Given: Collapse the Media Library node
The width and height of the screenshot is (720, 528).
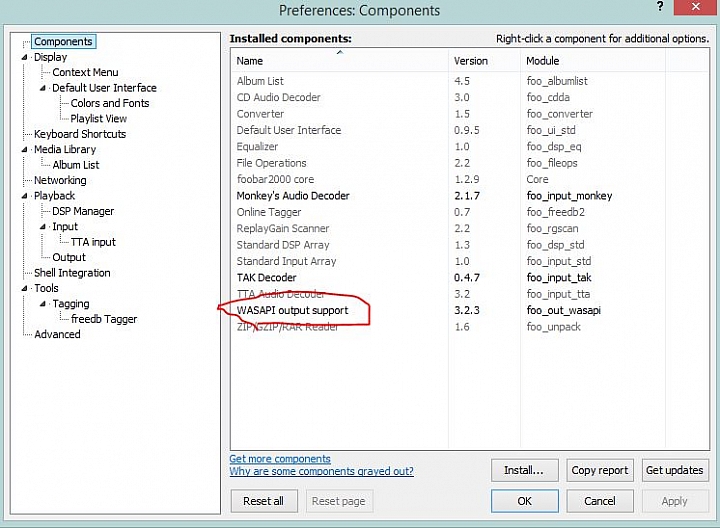Looking at the screenshot, I should 24,150.
